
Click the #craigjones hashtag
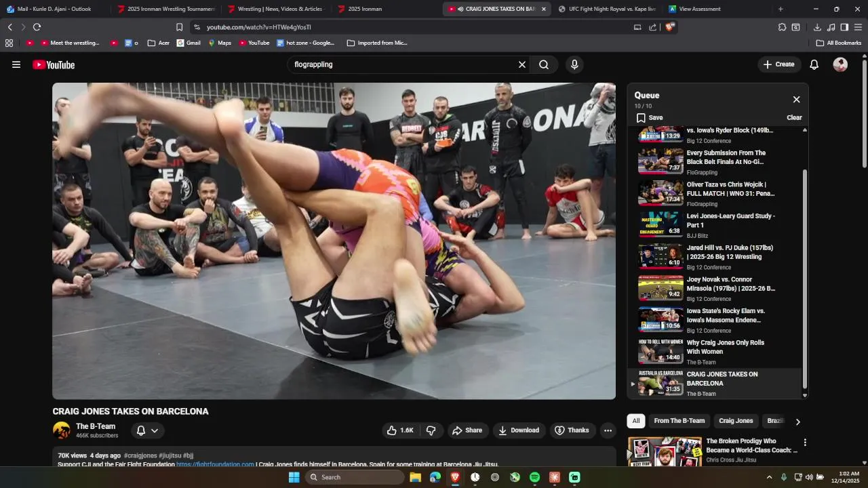[140, 455]
